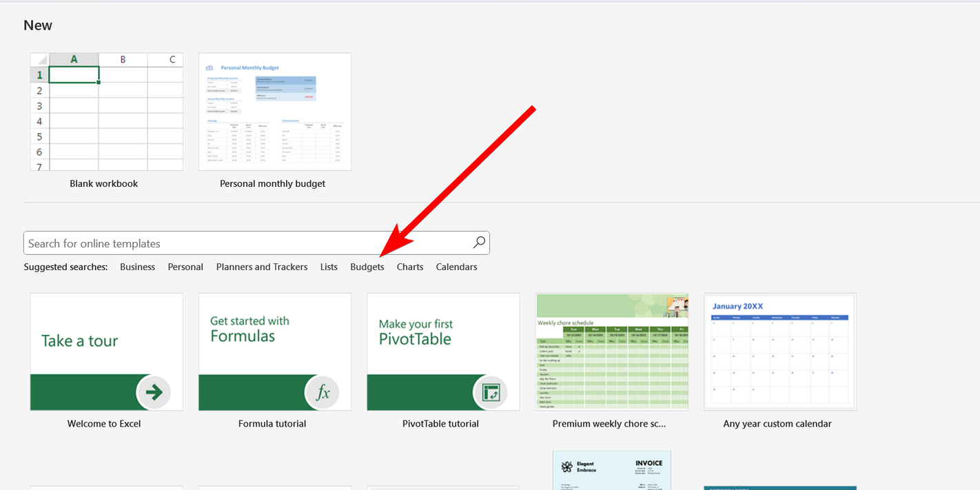Viewport: 980px width, 490px height.
Task: Open the Blank workbook thumbnail
Action: pos(107,112)
